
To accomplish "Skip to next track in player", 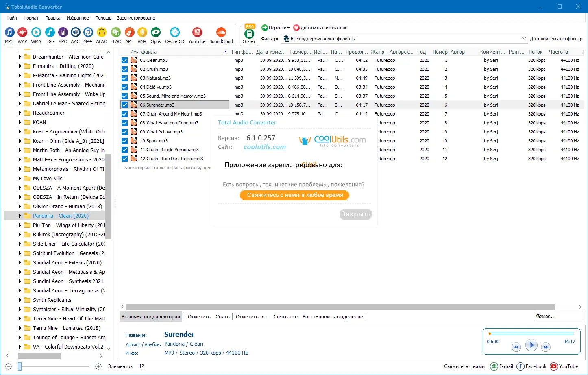I will click(546, 347).
